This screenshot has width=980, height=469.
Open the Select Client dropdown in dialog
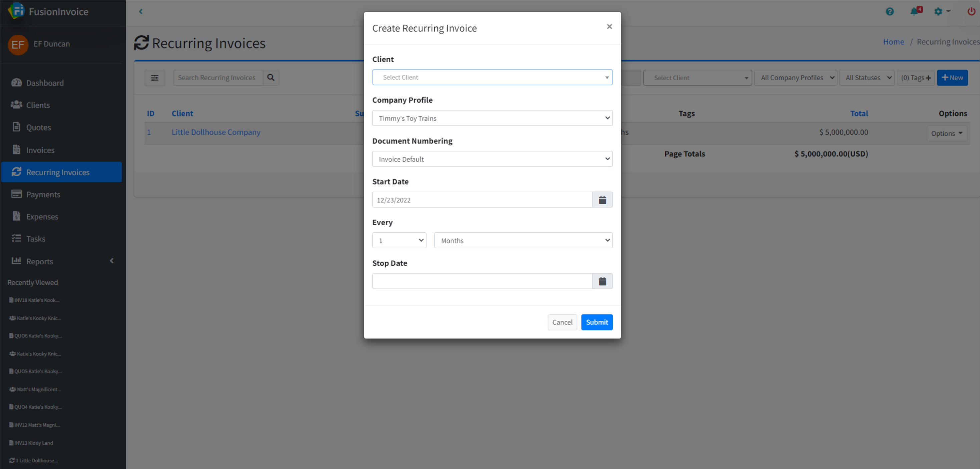pyautogui.click(x=492, y=77)
